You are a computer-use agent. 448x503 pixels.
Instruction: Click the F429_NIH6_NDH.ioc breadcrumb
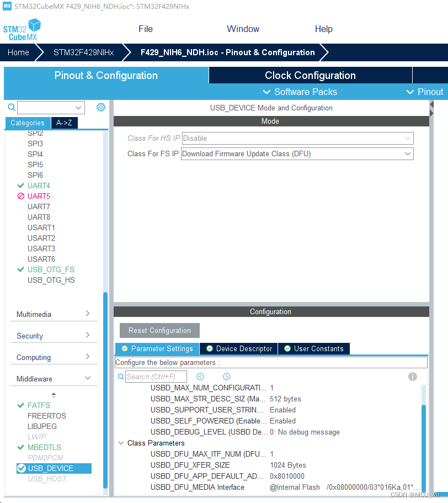pyautogui.click(x=227, y=52)
